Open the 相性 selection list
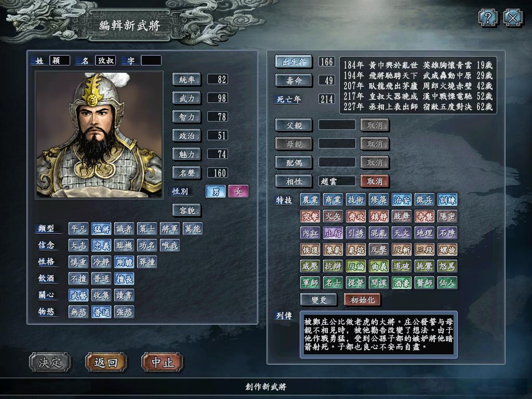532x399 pixels. click(x=294, y=181)
